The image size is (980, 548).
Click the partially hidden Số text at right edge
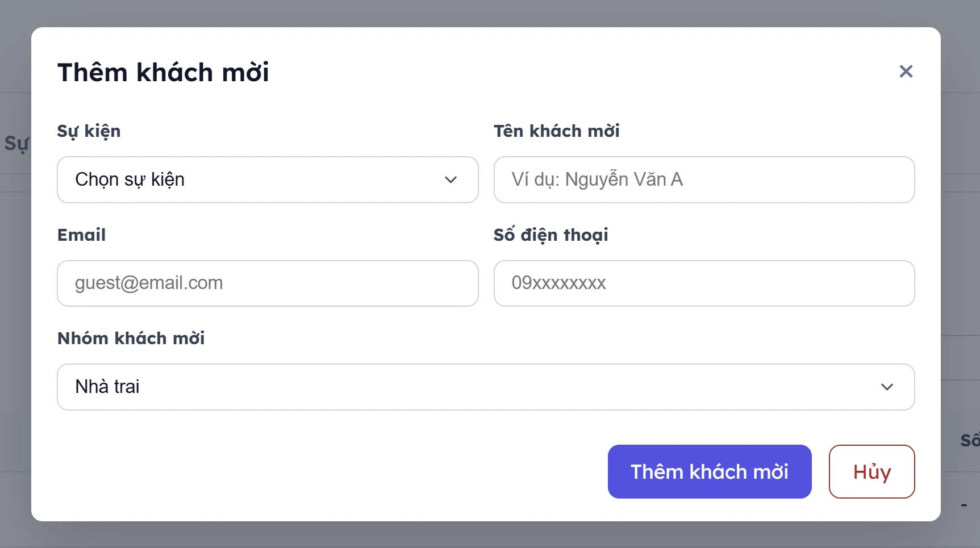[x=969, y=440]
